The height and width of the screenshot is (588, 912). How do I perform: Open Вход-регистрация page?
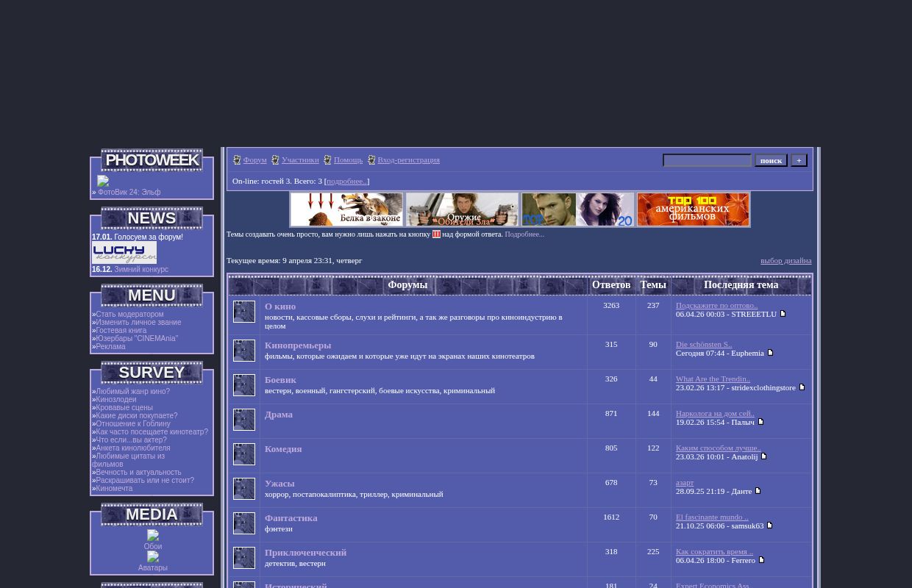(408, 159)
